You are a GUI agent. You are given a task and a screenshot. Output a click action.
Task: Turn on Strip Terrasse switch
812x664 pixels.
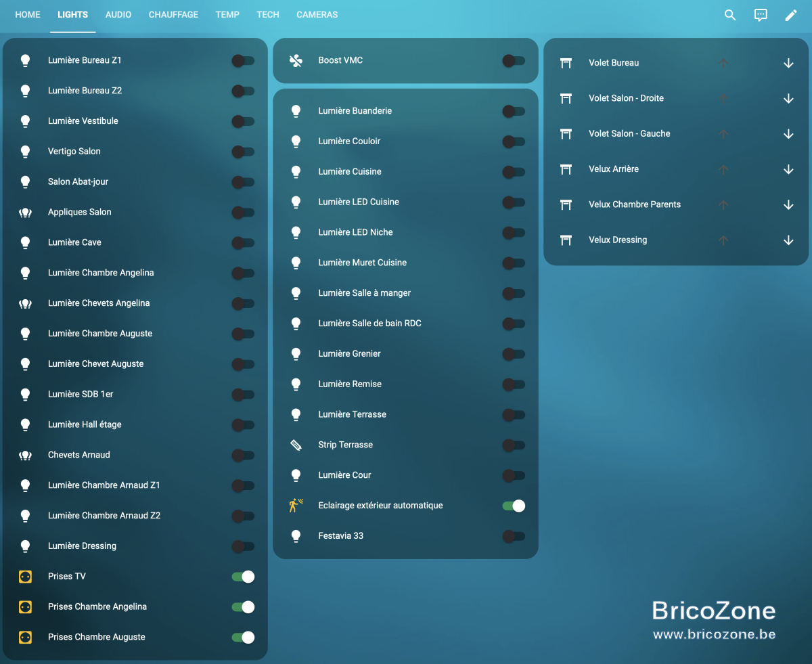click(514, 445)
